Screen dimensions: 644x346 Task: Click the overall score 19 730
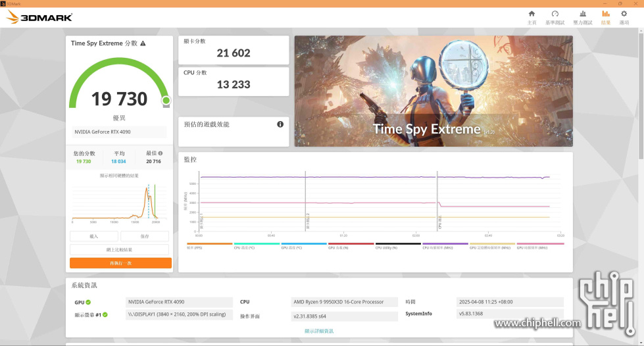click(119, 99)
